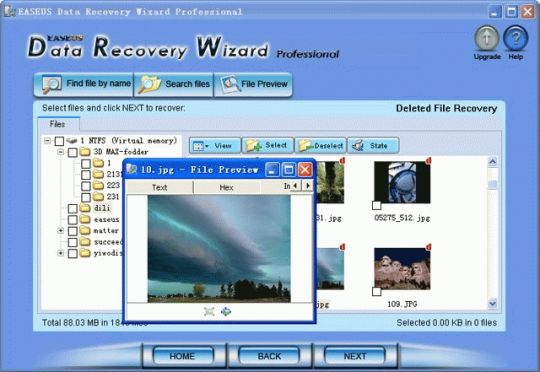Open the Help question mark icon
Viewport: 540px width, 372px height.
click(516, 38)
